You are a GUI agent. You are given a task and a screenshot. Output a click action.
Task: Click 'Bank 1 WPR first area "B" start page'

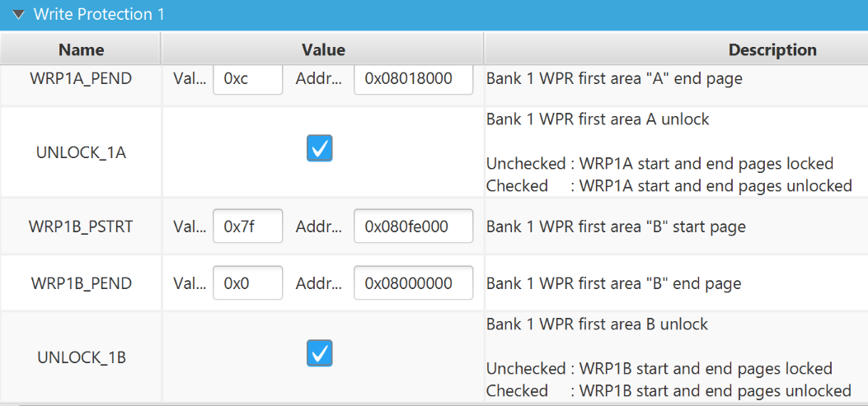(616, 226)
